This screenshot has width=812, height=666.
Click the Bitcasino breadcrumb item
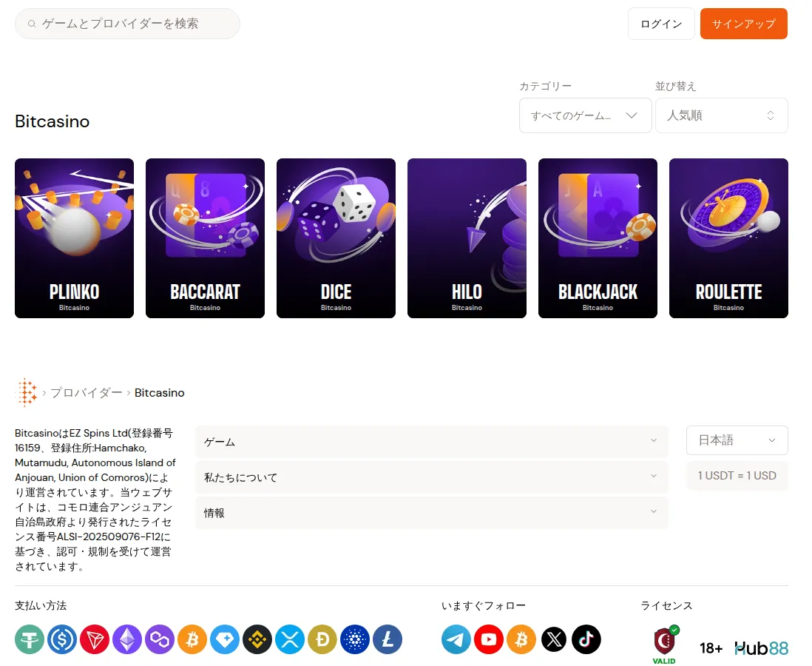[160, 393]
